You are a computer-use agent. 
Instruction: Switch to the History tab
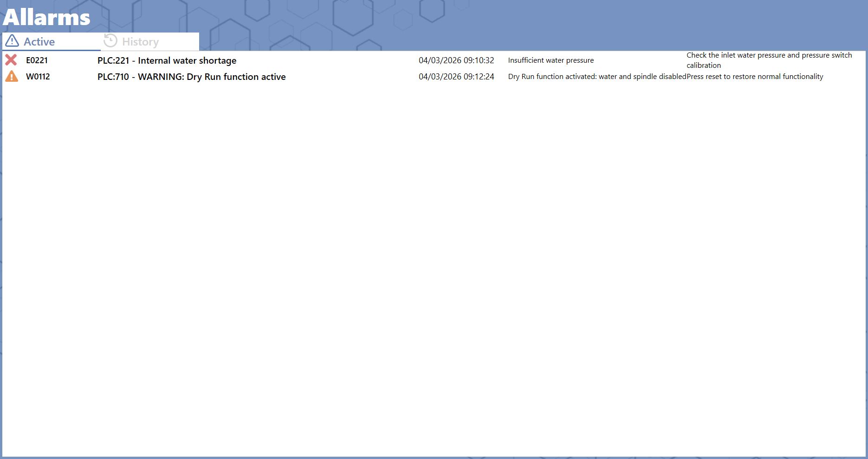150,41
